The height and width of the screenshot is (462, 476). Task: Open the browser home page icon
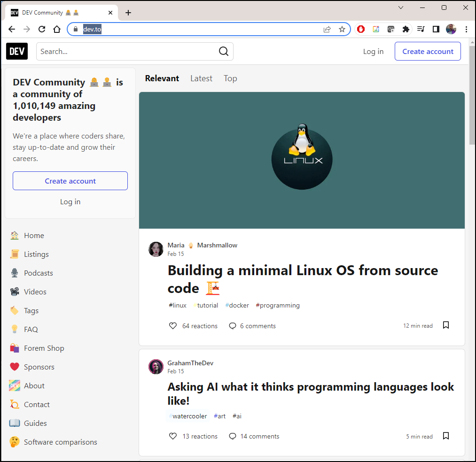(x=57, y=29)
